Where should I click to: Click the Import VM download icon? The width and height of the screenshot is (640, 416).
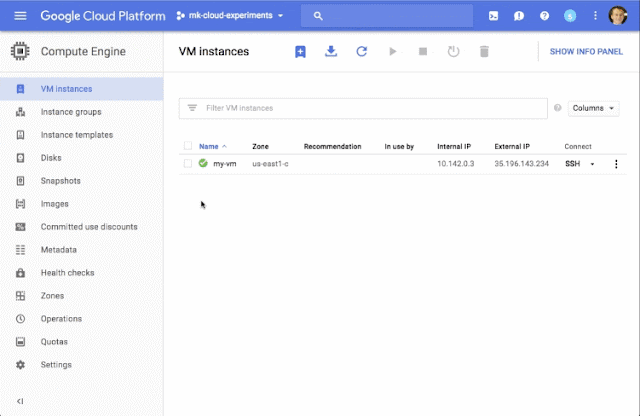pyautogui.click(x=331, y=51)
